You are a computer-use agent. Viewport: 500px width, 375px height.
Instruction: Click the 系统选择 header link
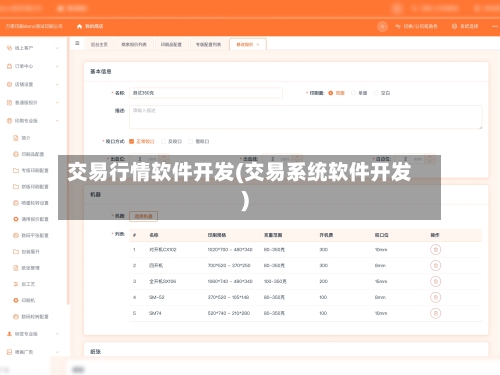[x=465, y=26]
